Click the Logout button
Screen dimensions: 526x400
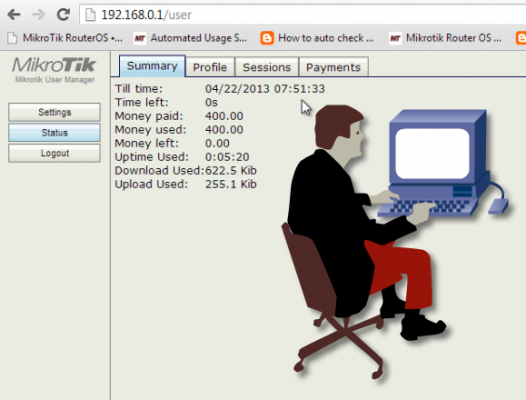tap(54, 153)
